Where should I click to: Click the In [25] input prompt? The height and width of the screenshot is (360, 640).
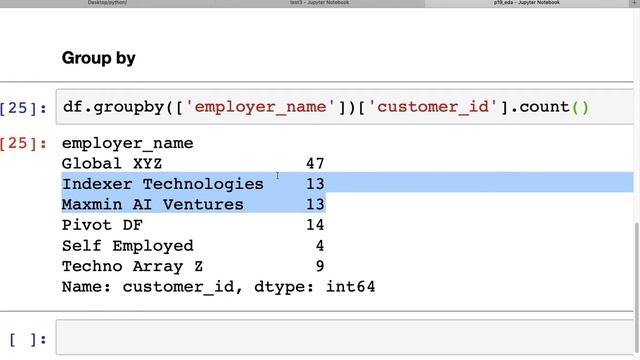click(x=23, y=108)
